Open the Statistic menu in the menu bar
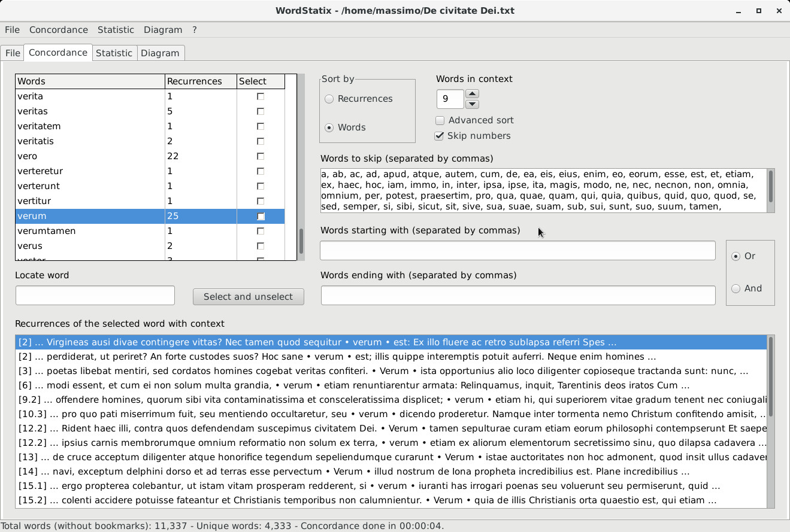Screen dimensions: 790x532 coord(116,30)
